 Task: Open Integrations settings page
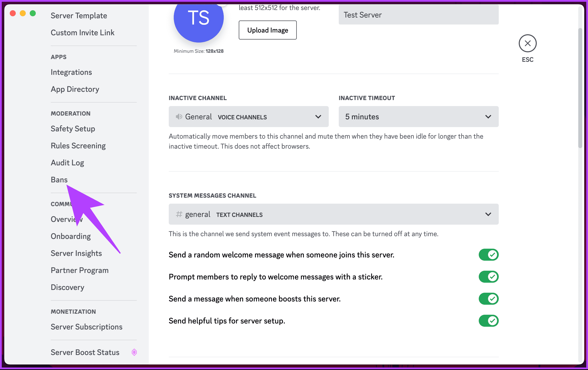pos(71,72)
